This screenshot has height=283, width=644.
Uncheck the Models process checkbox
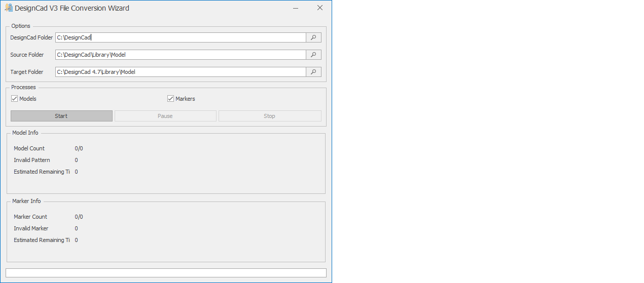point(15,99)
